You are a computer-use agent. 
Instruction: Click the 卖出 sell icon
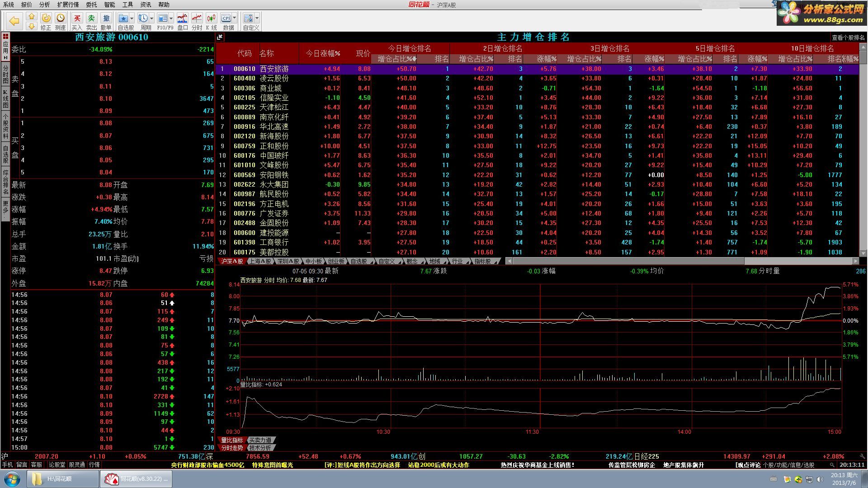point(91,18)
